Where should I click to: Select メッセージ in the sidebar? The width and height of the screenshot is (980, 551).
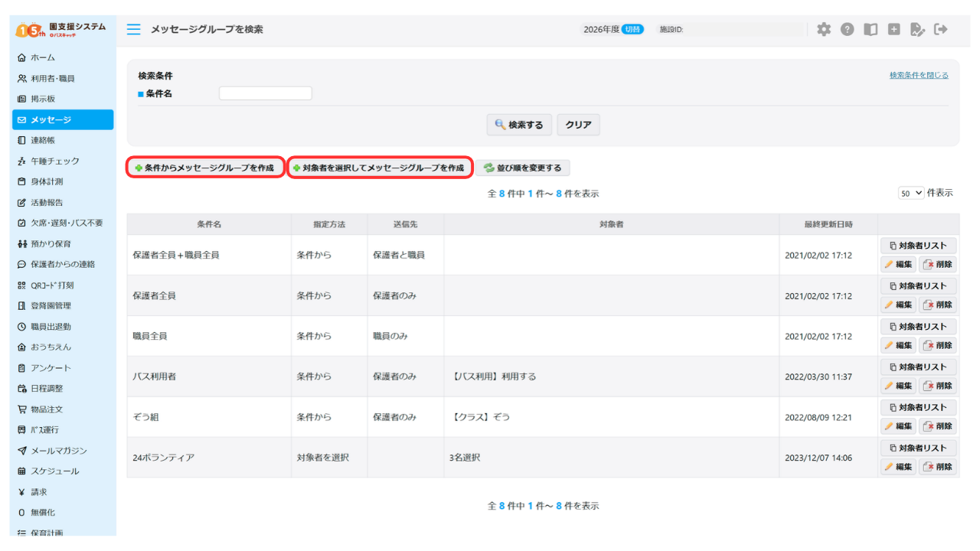[63, 119]
